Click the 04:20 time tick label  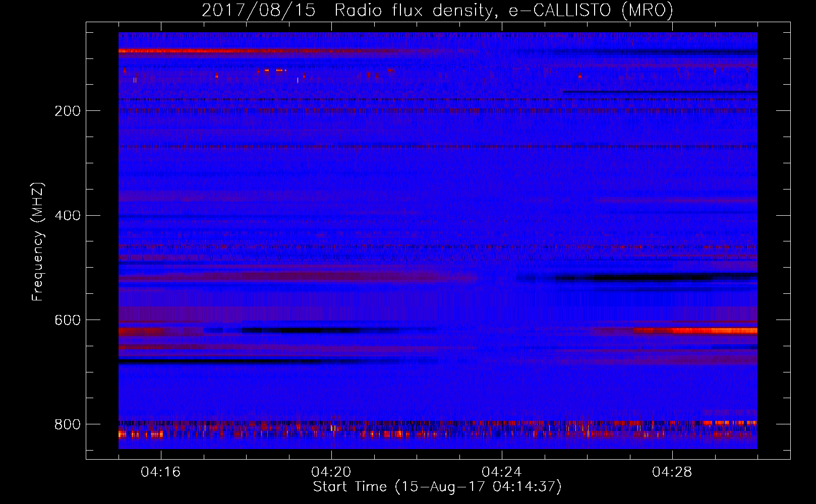pyautogui.click(x=331, y=472)
